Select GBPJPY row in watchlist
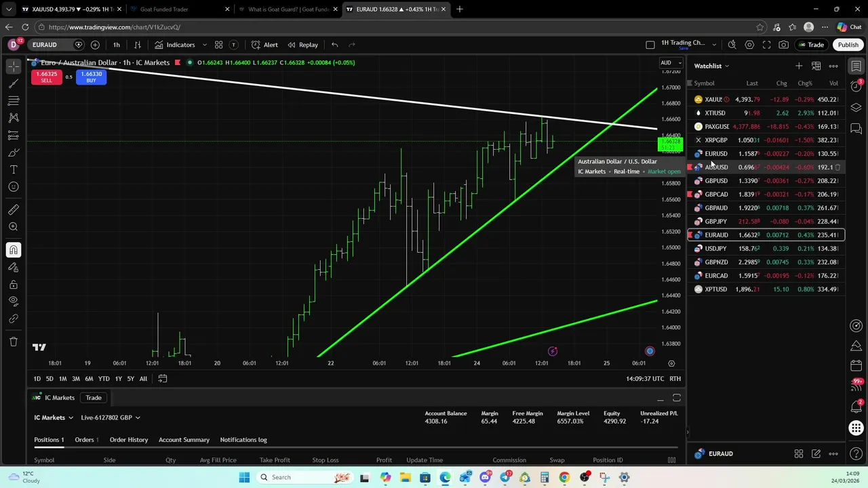 tap(766, 222)
